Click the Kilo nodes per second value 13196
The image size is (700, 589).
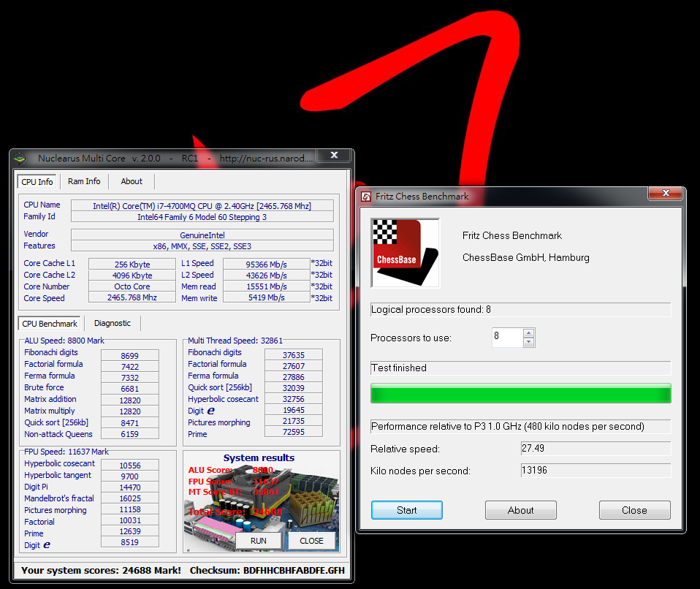pyautogui.click(x=596, y=470)
